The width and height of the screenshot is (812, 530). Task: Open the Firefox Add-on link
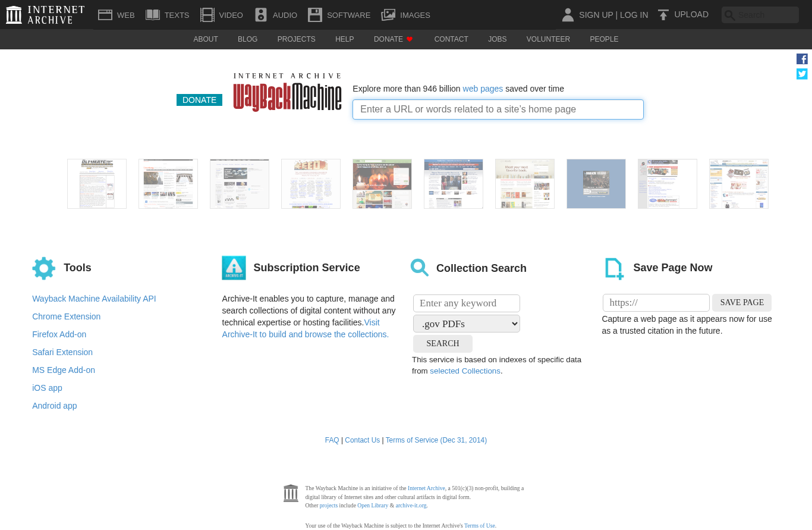(x=59, y=334)
